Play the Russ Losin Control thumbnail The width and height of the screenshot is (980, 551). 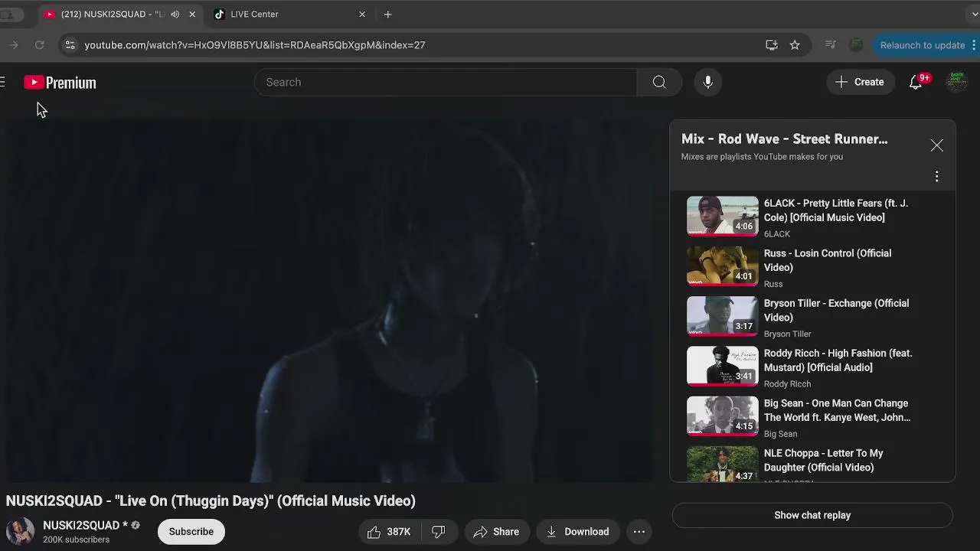pos(722,266)
